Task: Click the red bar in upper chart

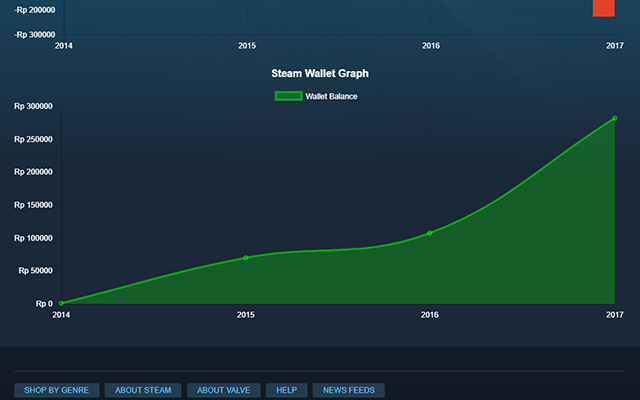Action: pos(604,8)
